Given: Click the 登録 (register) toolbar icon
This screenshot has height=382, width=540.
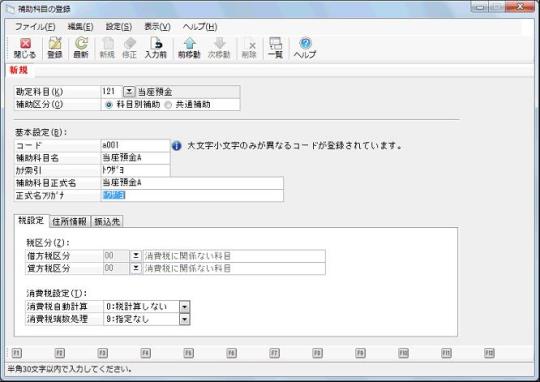Looking at the screenshot, I should 55,48.
